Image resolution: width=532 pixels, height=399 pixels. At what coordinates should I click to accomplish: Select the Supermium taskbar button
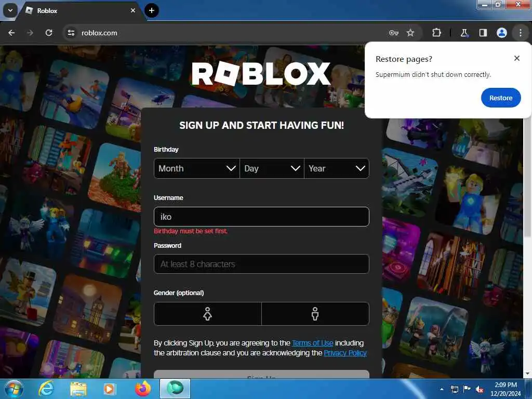[175, 389]
